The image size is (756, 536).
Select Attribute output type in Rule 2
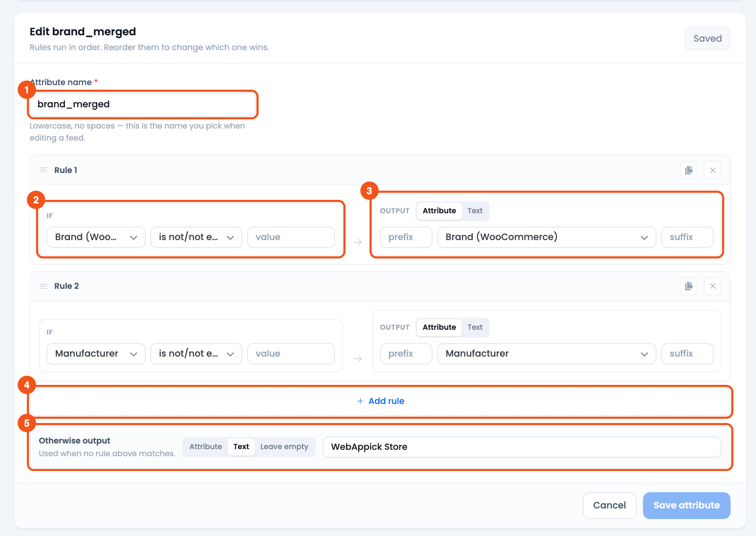click(439, 327)
